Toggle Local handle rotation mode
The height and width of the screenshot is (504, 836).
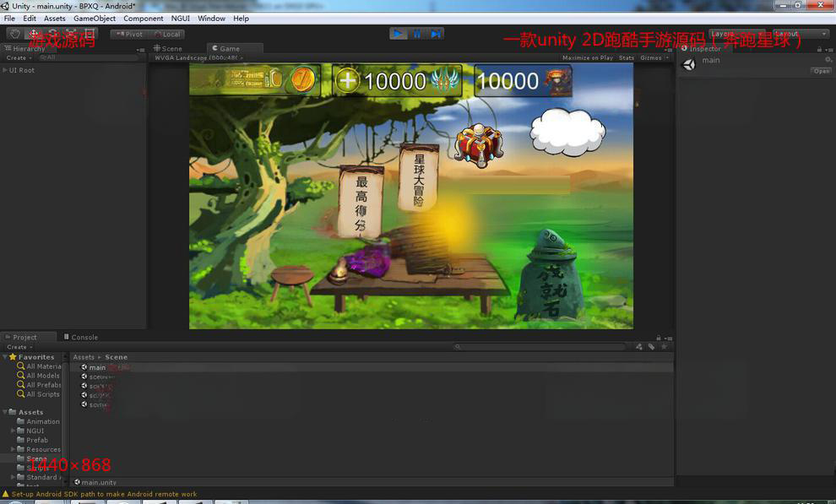(168, 34)
